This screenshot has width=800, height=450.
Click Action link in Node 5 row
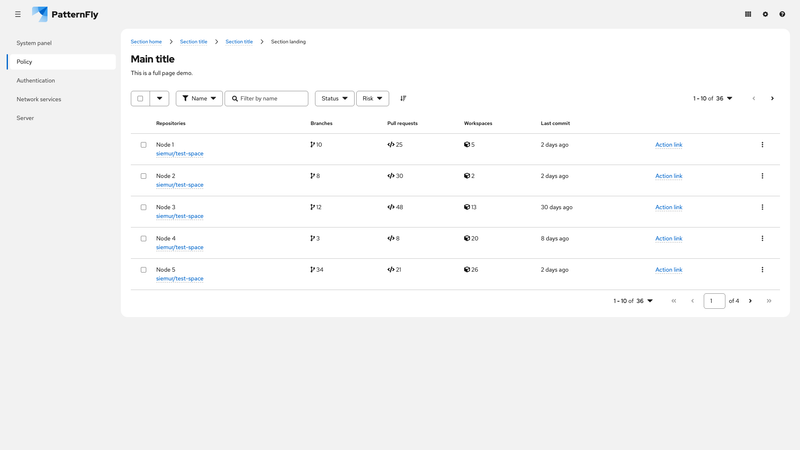[x=668, y=270]
